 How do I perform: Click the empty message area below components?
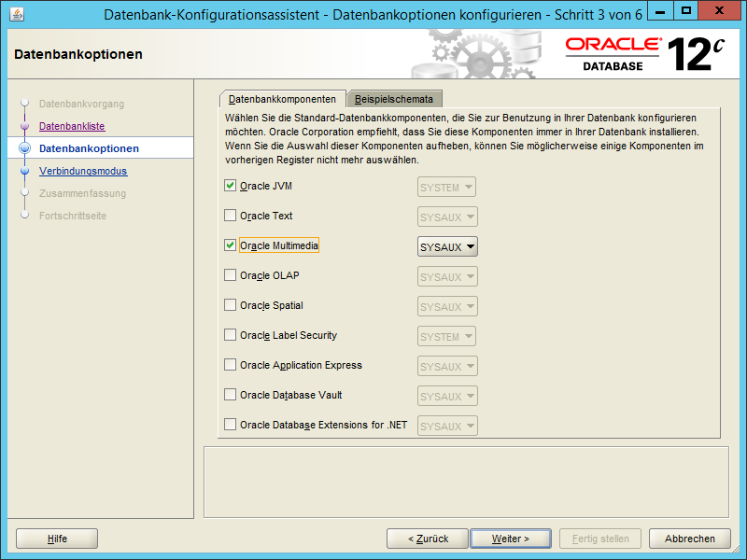click(x=466, y=482)
